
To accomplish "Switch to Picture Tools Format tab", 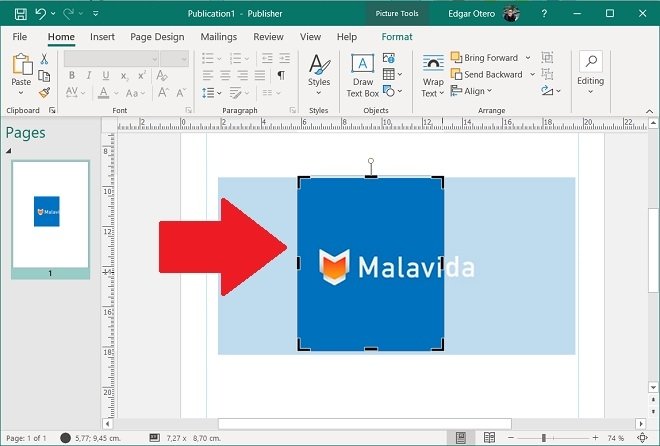I will tap(397, 37).
